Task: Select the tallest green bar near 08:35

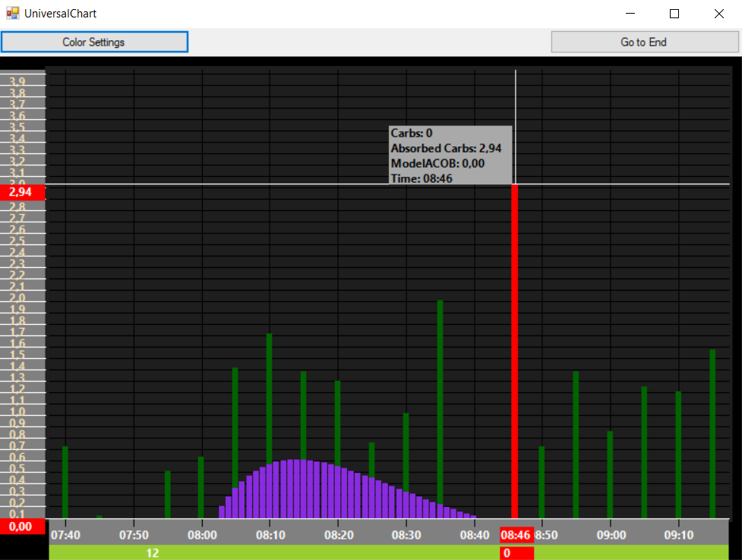Action: pyautogui.click(x=440, y=402)
